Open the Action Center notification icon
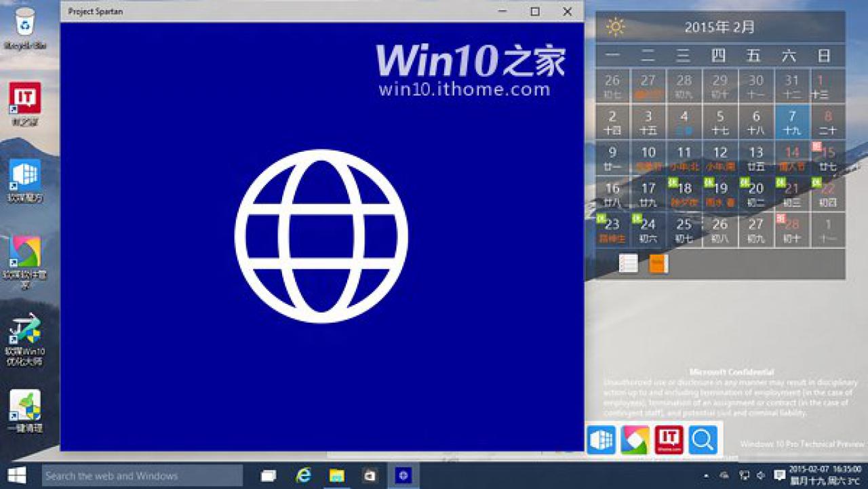This screenshot has width=868, height=489. (779, 475)
